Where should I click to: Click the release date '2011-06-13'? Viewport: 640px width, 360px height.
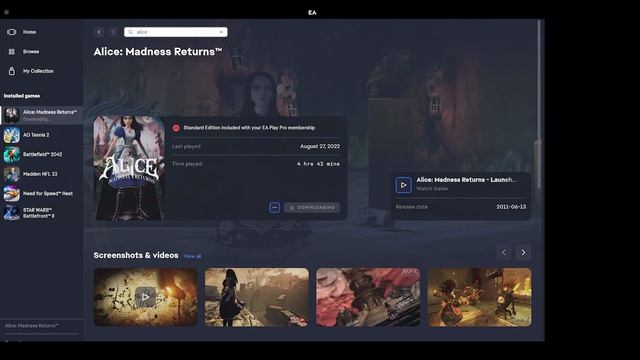[511, 207]
